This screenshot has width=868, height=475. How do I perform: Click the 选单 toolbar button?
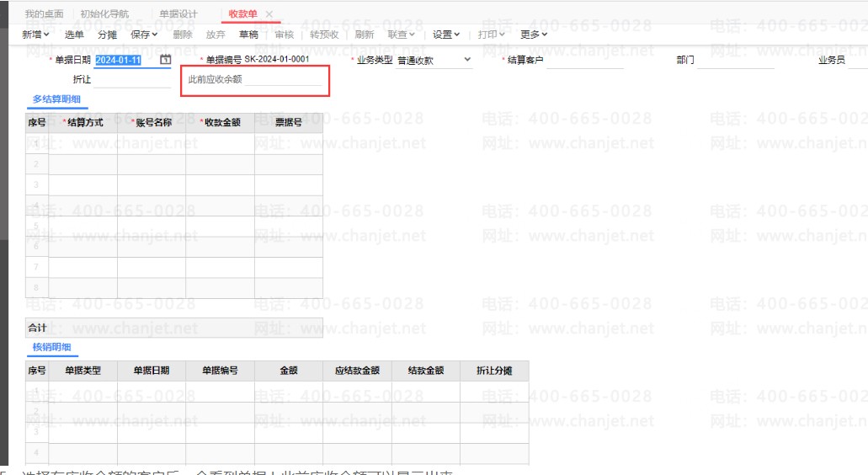[74, 35]
